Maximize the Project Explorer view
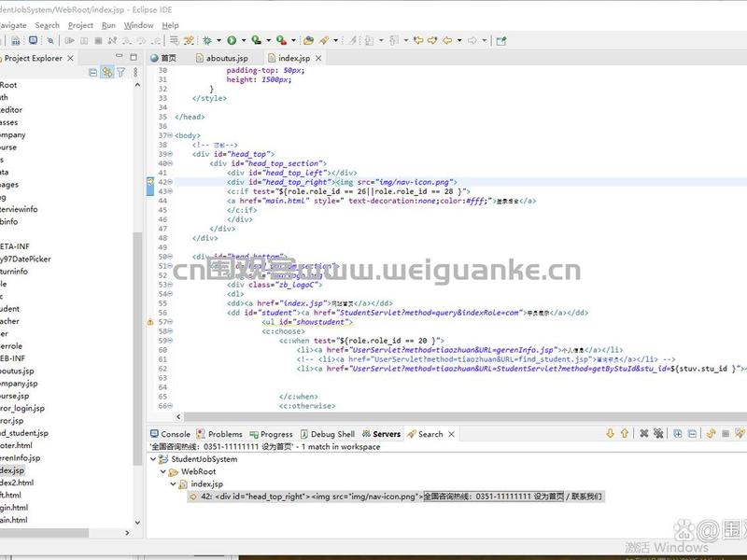Viewport: 747px width, 560px height. point(134,57)
